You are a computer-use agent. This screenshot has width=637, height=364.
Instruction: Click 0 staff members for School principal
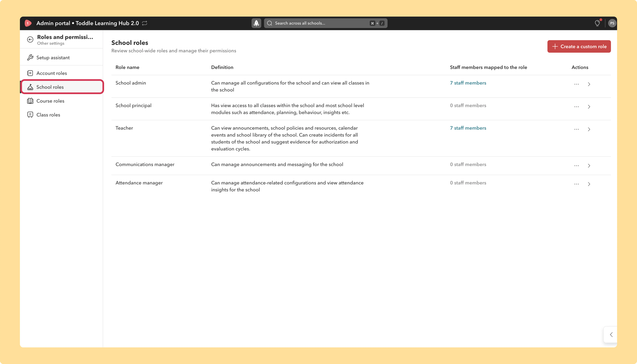coord(468,106)
